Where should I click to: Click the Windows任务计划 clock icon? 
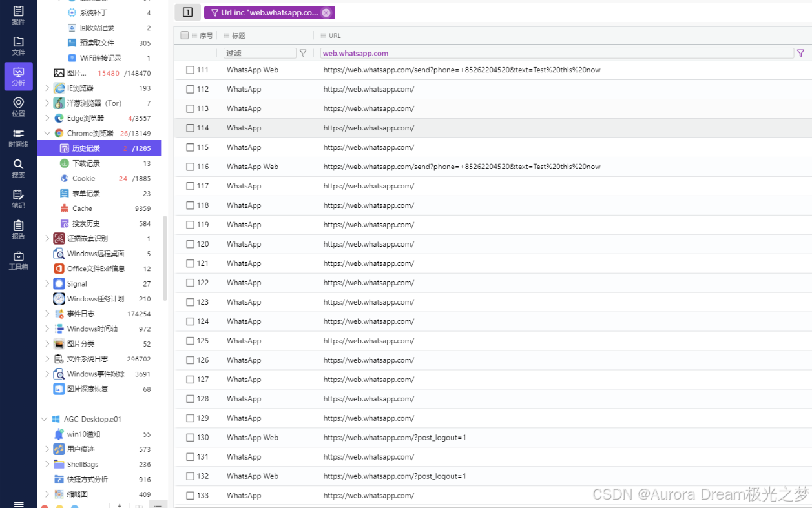click(59, 299)
